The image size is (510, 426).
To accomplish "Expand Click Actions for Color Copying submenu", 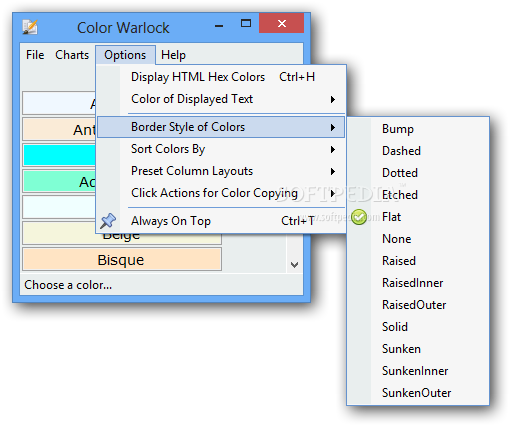I will (x=221, y=193).
